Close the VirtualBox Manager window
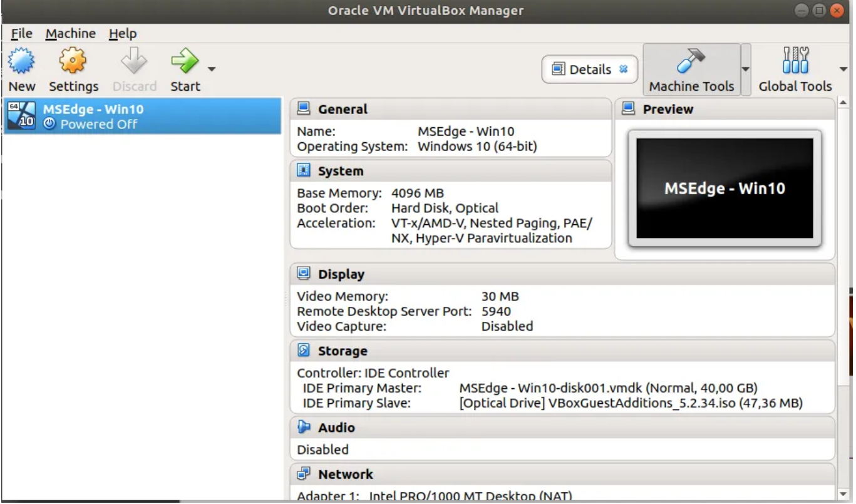Viewport: 856px width, 504px height. (x=837, y=11)
